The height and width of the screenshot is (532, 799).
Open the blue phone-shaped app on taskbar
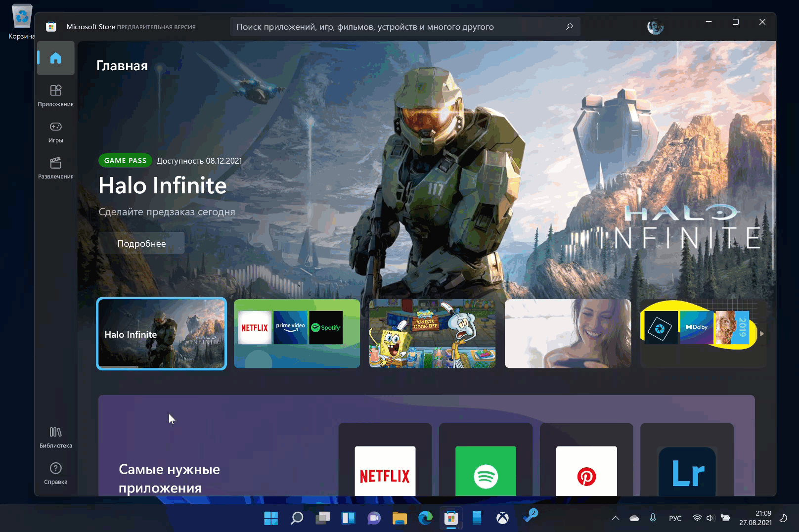coord(477,518)
